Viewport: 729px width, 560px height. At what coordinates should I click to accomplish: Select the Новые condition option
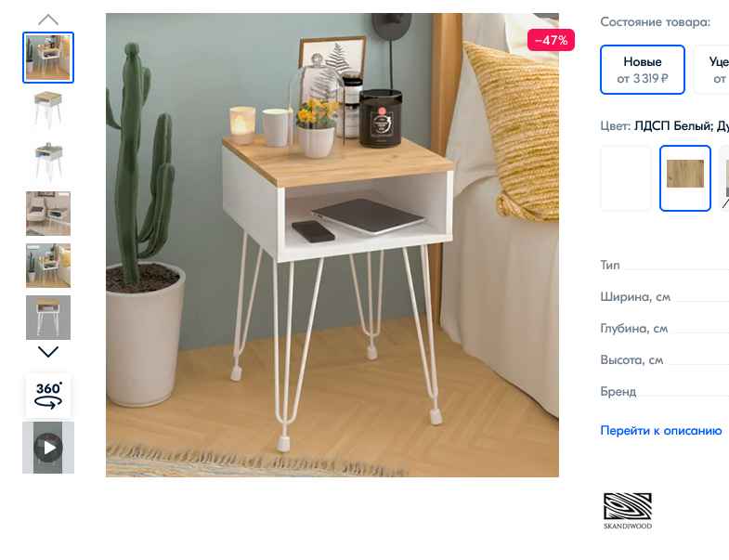(x=642, y=70)
